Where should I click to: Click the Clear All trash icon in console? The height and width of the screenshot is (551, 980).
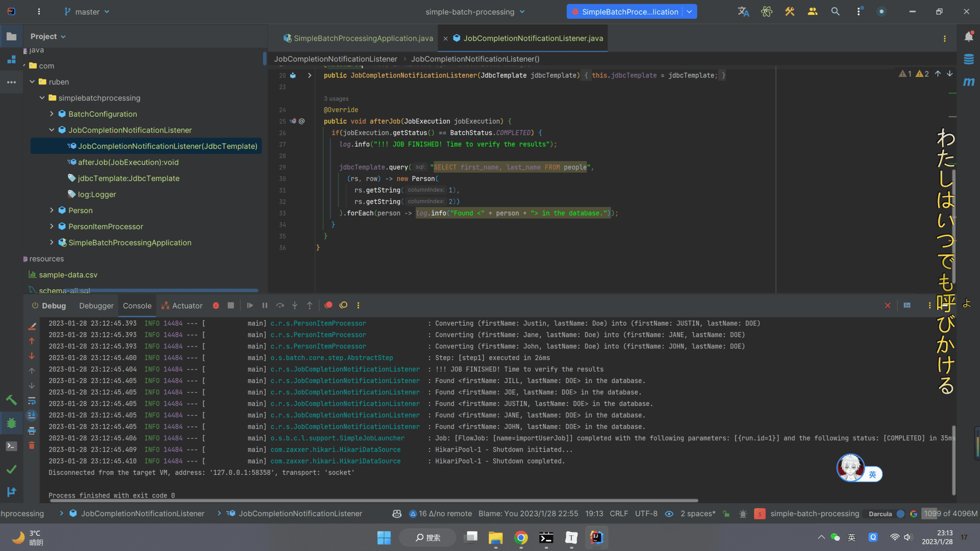click(32, 445)
